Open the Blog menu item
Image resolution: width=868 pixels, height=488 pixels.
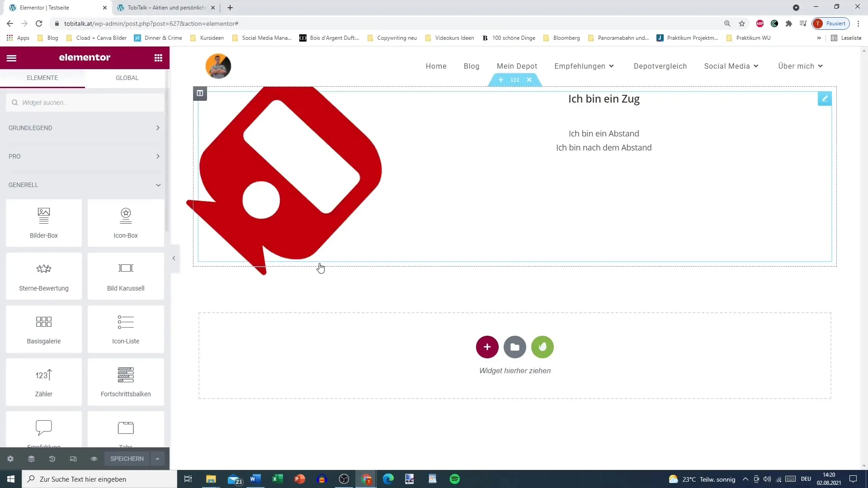[472, 66]
